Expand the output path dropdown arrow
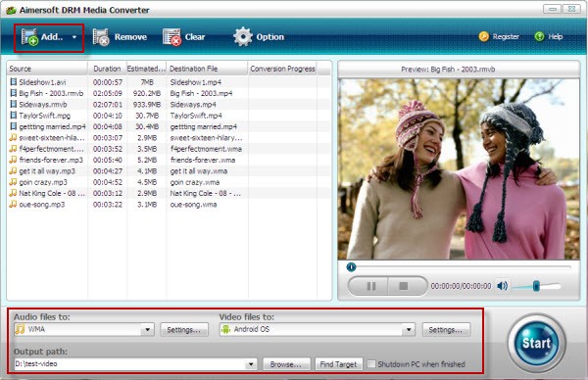 (251, 364)
